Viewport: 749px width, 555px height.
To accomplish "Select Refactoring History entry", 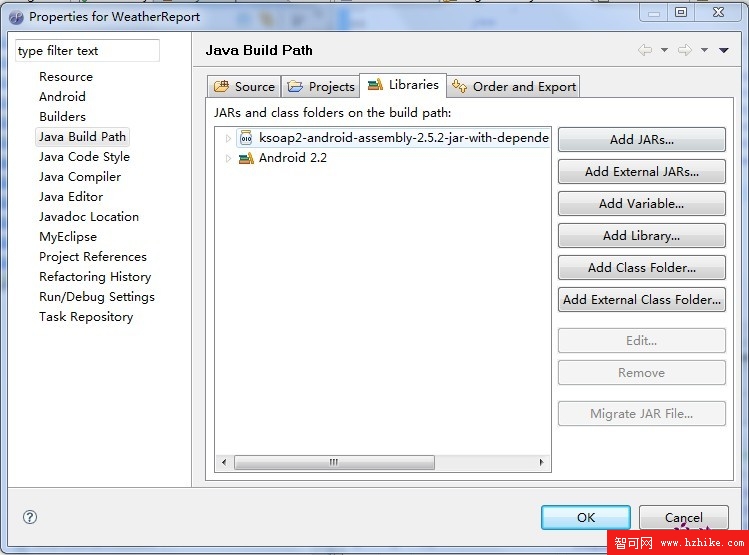I will click(95, 277).
